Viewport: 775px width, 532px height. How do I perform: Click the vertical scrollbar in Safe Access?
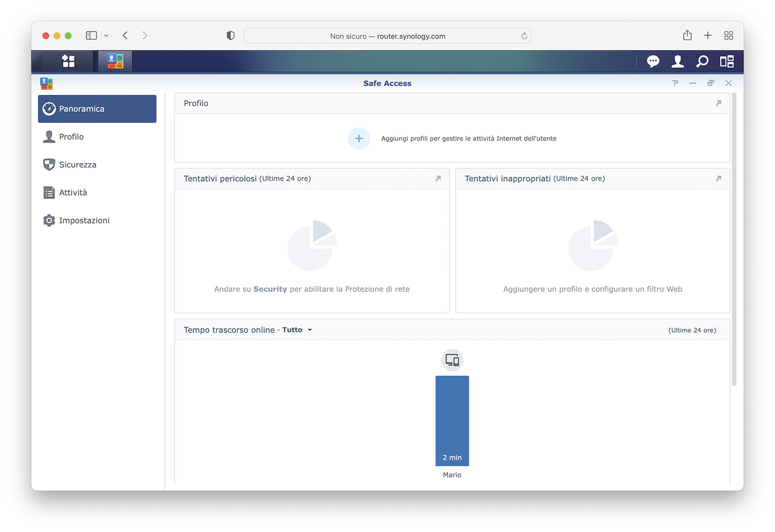[x=734, y=240]
